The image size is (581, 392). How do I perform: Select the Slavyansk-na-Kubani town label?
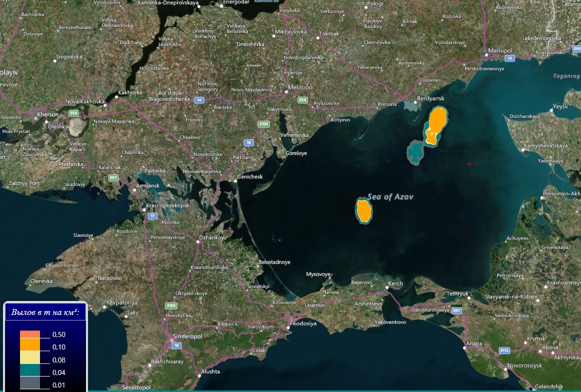pyautogui.click(x=511, y=297)
